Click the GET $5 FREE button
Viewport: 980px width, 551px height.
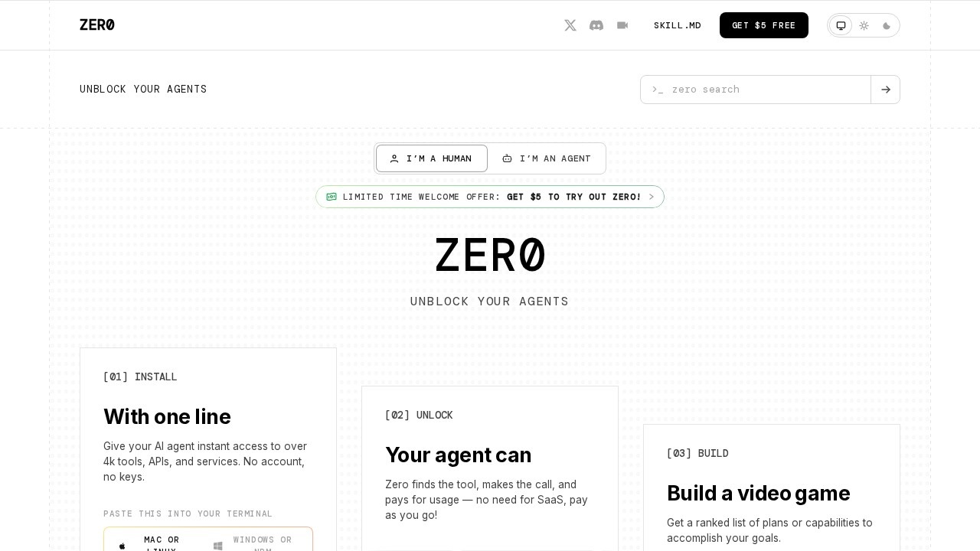tap(764, 25)
